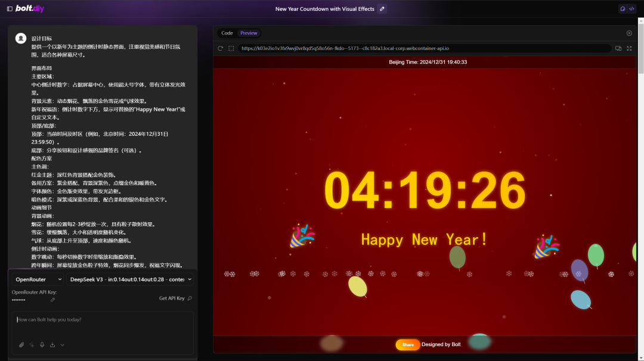Switch to the Code tab
This screenshot has width=644, height=361.
(227, 33)
